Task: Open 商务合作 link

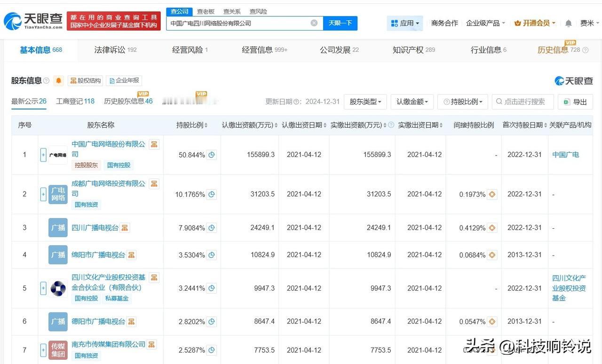Action: point(444,23)
